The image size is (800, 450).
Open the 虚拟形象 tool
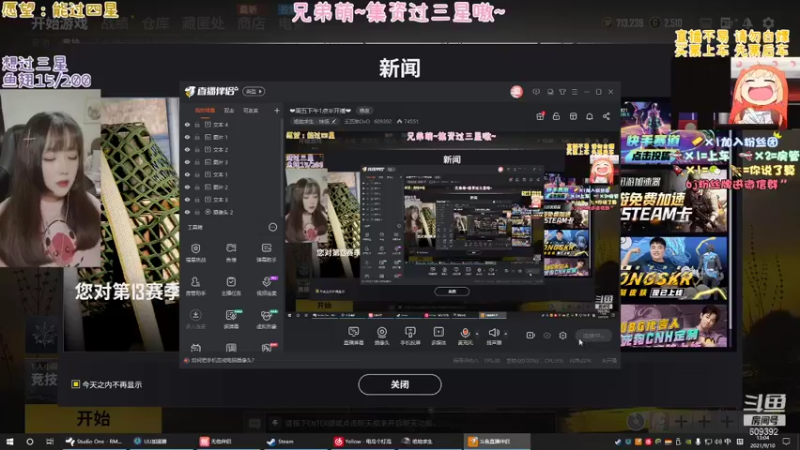(266, 319)
